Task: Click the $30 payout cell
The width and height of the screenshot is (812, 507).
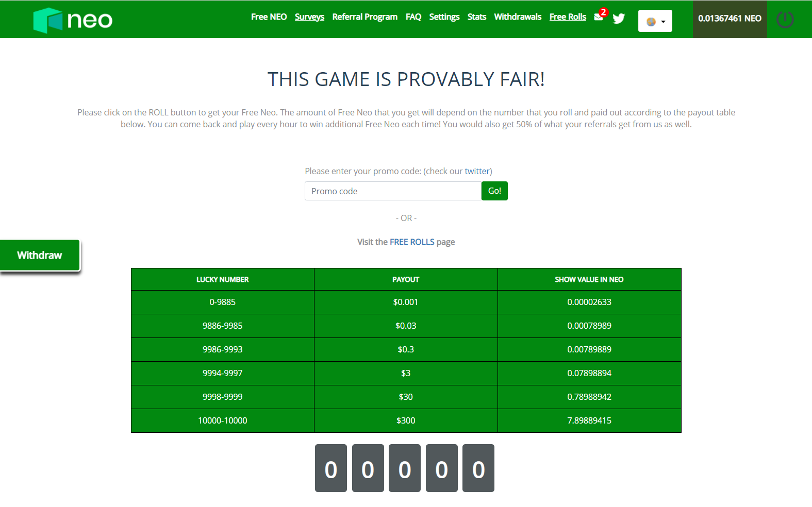Action: 406,397
